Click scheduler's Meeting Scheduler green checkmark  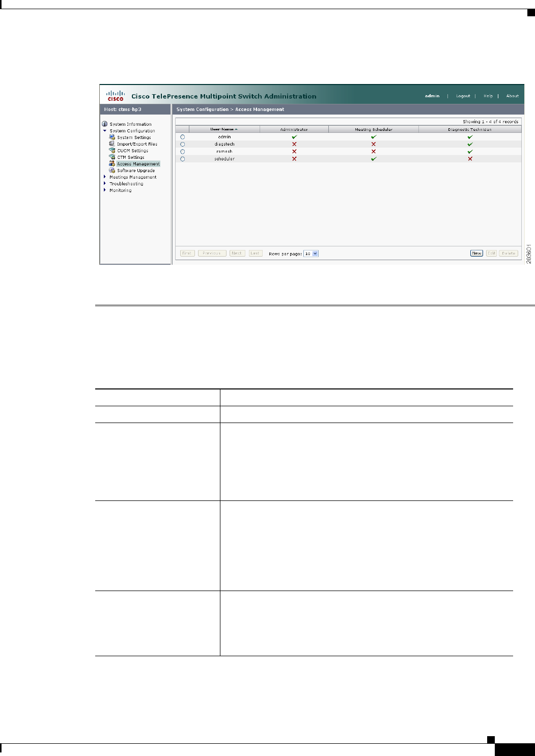[x=374, y=159]
